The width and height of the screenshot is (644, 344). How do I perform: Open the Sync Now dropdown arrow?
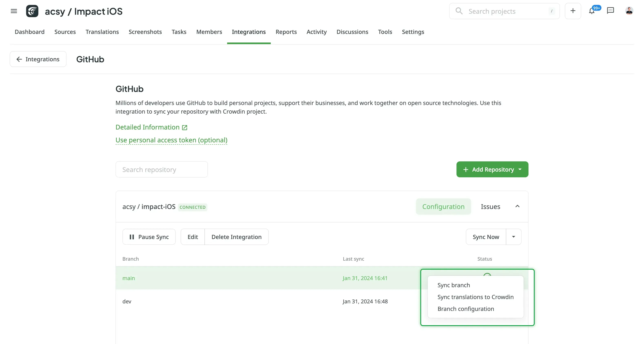click(513, 237)
